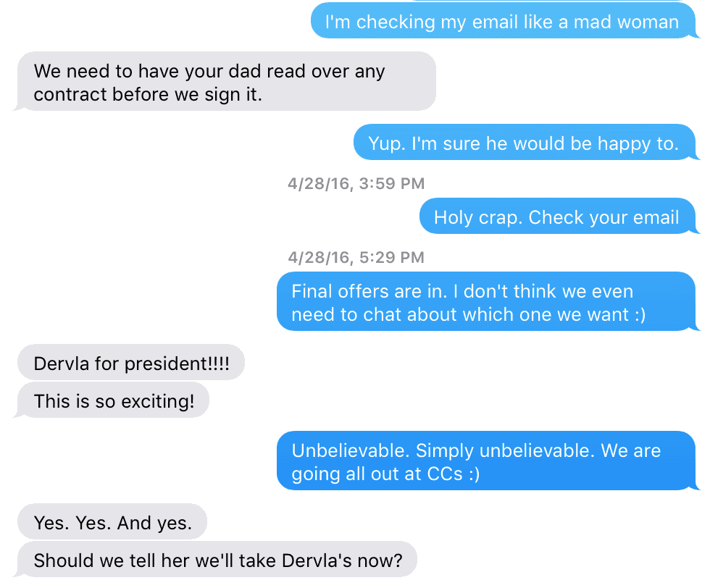Click the word 'Dervla's' in last message
The width and height of the screenshot is (710, 588).
(317, 560)
